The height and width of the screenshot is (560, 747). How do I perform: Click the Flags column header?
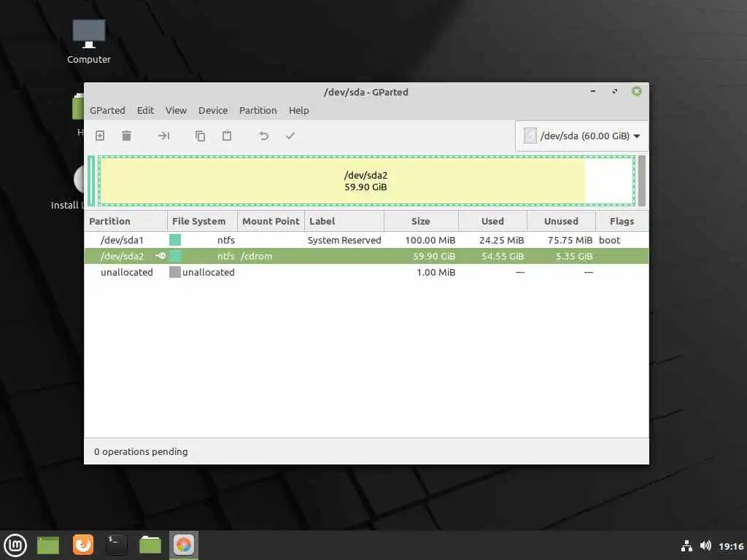click(622, 221)
